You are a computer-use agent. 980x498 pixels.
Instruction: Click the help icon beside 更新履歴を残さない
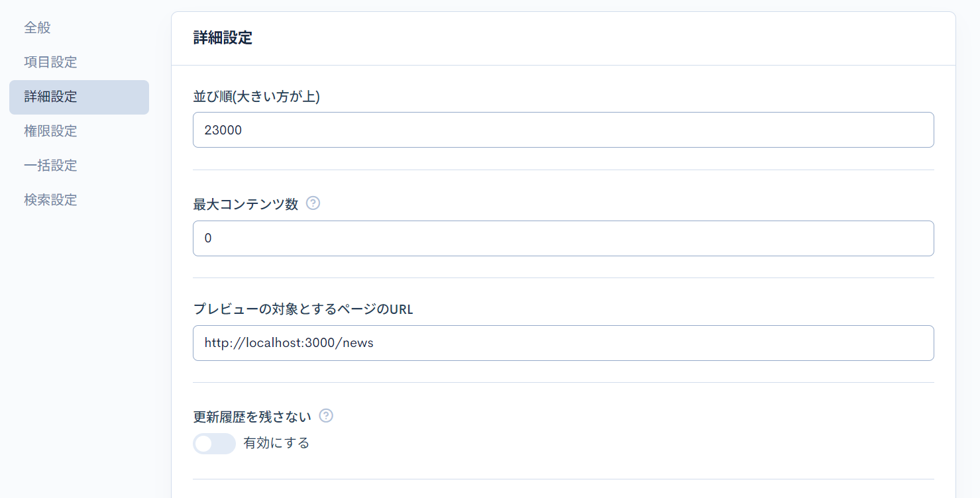pos(326,416)
